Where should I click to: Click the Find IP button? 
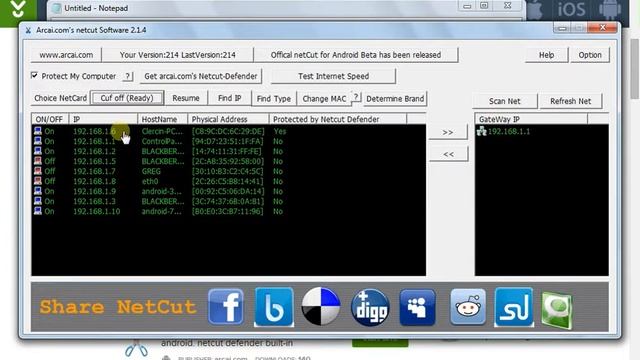coord(229,98)
